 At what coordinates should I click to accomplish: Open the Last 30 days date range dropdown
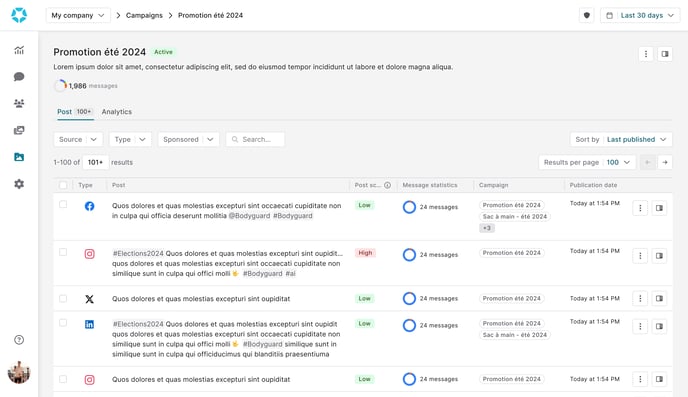pyautogui.click(x=640, y=15)
